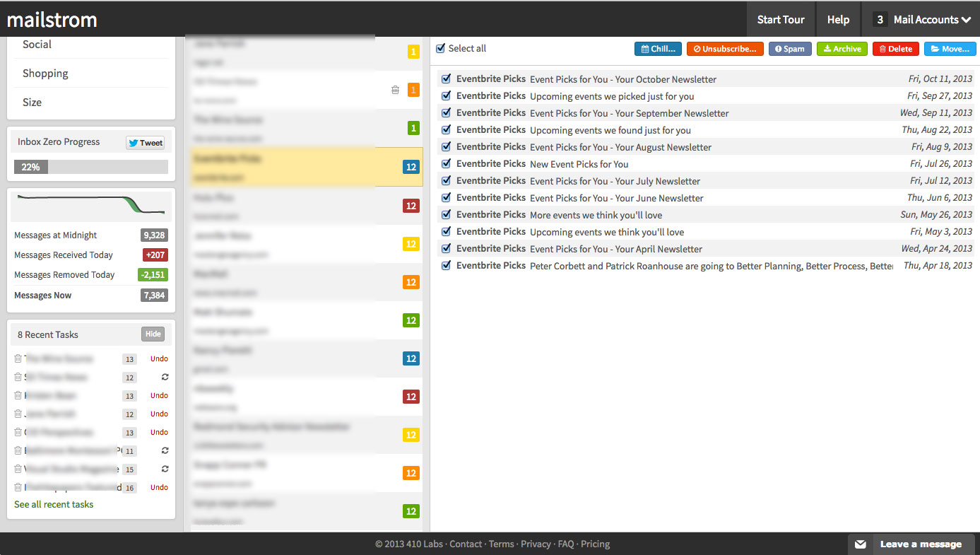The height and width of the screenshot is (555, 980).
Task: Open the Unsubscribe options
Action: click(725, 49)
